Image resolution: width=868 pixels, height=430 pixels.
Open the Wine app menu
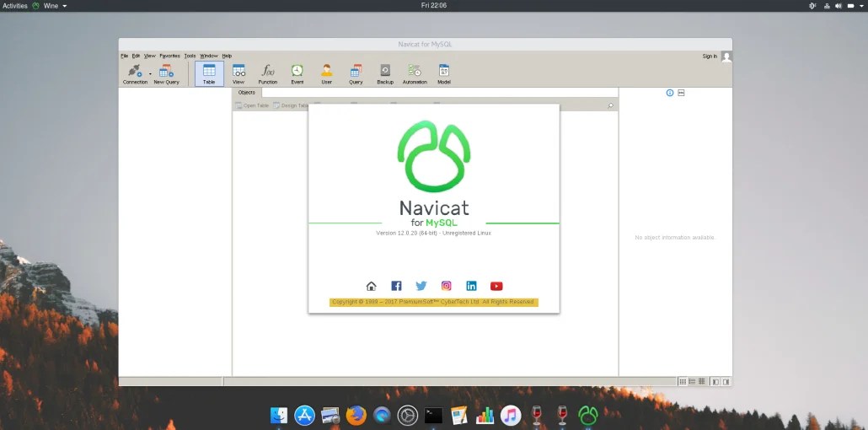(x=50, y=6)
